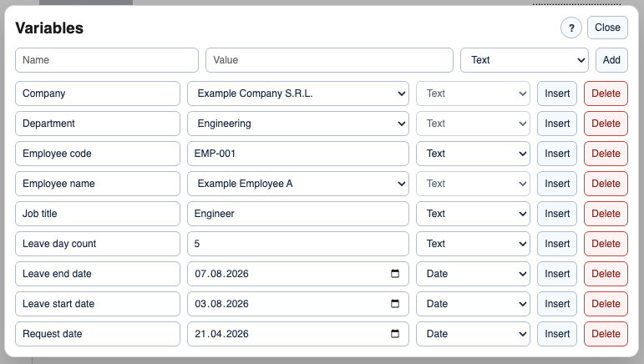Viewport: 644px width, 364px height.
Task: Click the new variable Name field
Action: 107,60
